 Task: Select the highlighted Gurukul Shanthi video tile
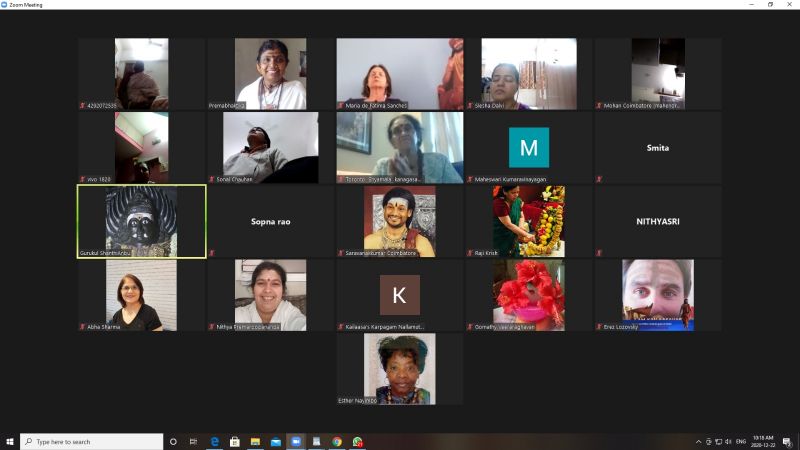click(142, 221)
